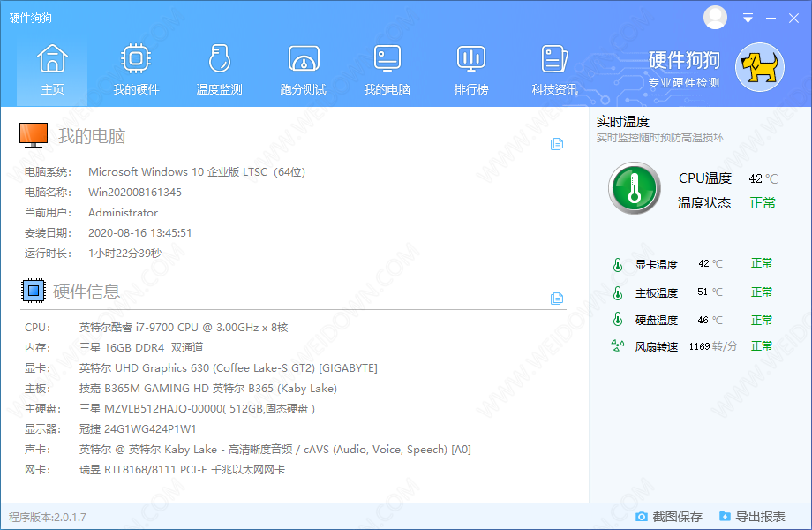
Task: Select the 冠捷 24G1WG424P1W1 monitor row
Action: (x=137, y=429)
